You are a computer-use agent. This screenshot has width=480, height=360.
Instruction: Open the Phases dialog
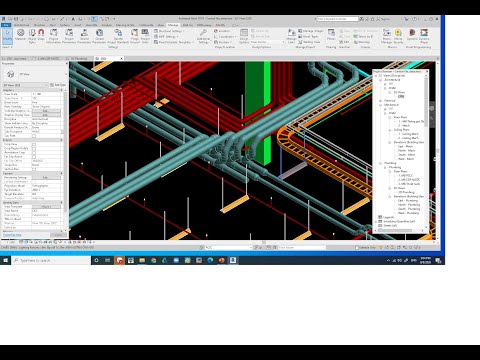coord(331,34)
